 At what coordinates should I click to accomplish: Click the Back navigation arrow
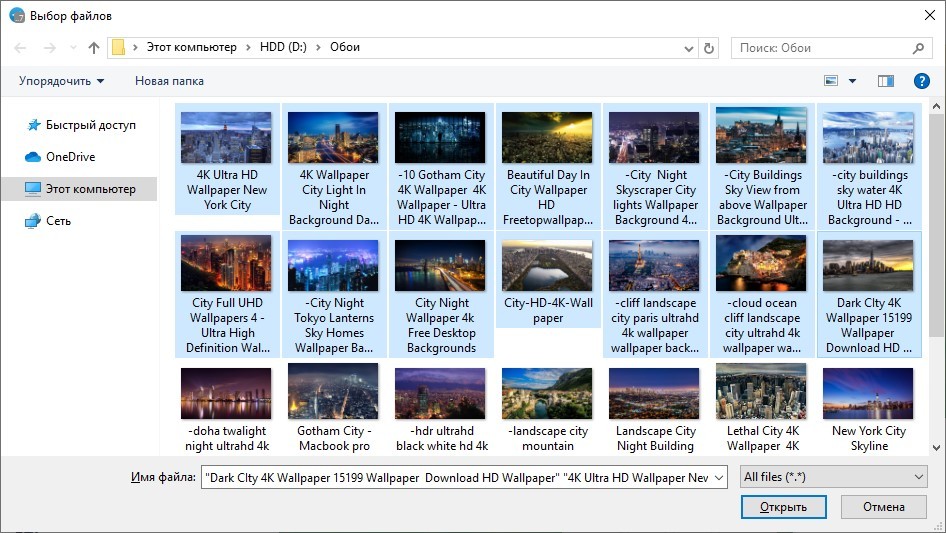tap(21, 48)
